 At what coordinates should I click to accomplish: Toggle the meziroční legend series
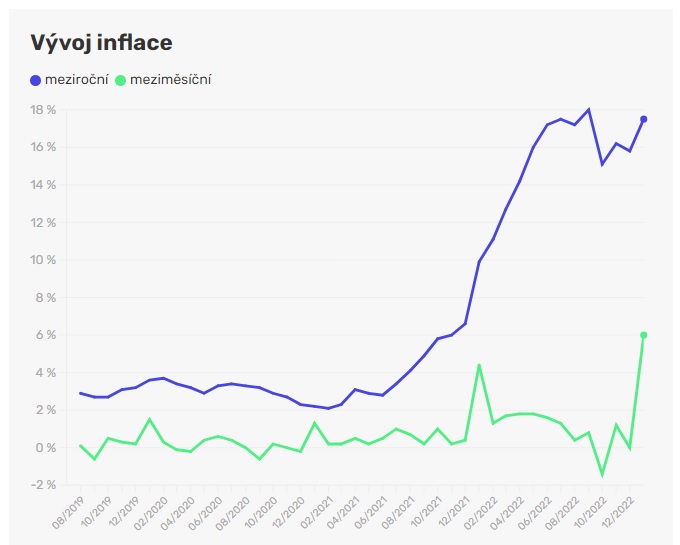coord(77,79)
